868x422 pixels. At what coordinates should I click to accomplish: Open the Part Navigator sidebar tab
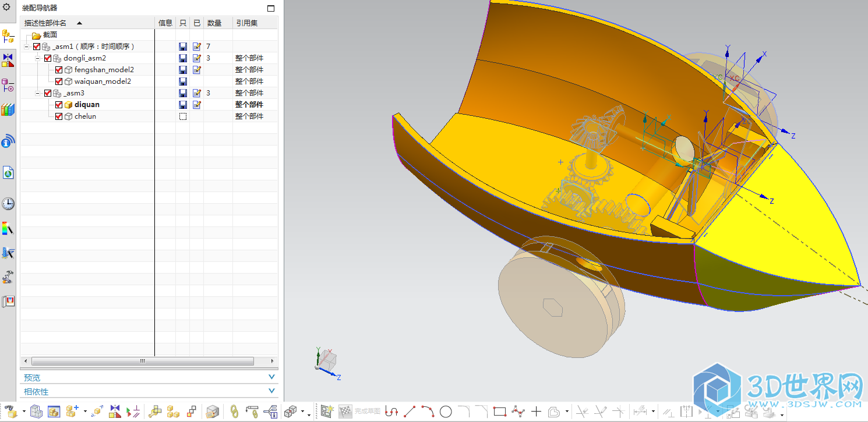[8, 86]
